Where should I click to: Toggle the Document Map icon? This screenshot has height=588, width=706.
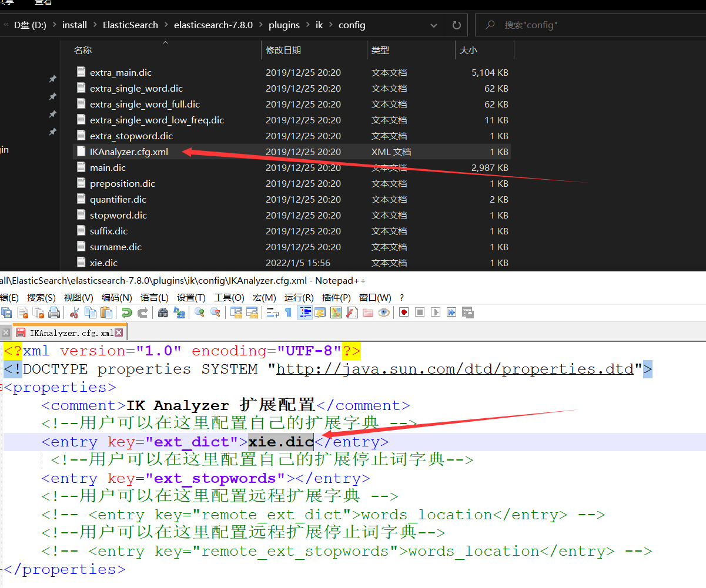point(336,313)
